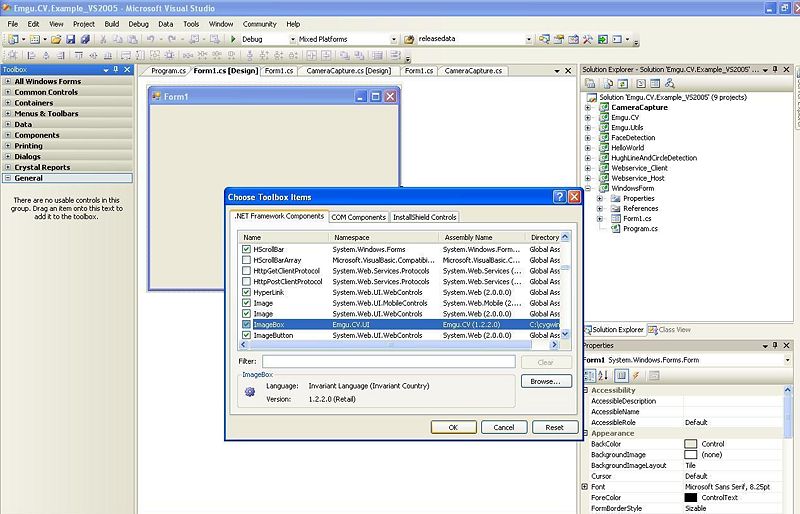800x514 pixels.
Task: Click the Find in Files icon beside releasedata
Action: 409,39
